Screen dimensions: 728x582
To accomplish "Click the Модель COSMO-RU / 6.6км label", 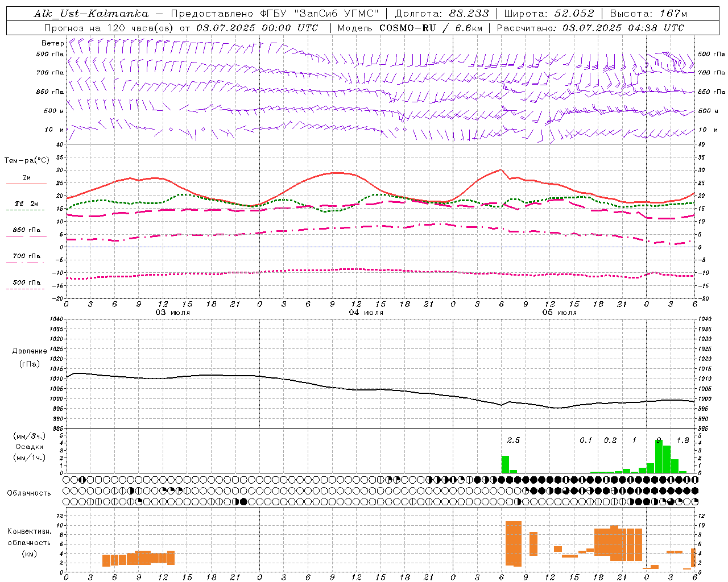I will coord(410,28).
